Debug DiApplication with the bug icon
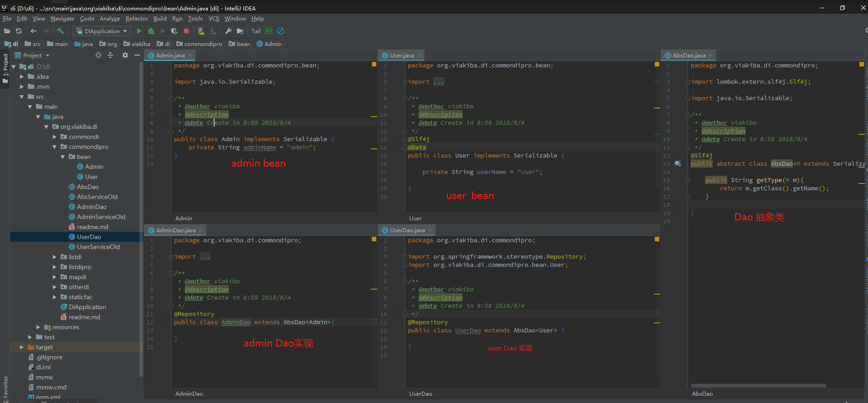The height and width of the screenshot is (403, 868). coord(151,31)
